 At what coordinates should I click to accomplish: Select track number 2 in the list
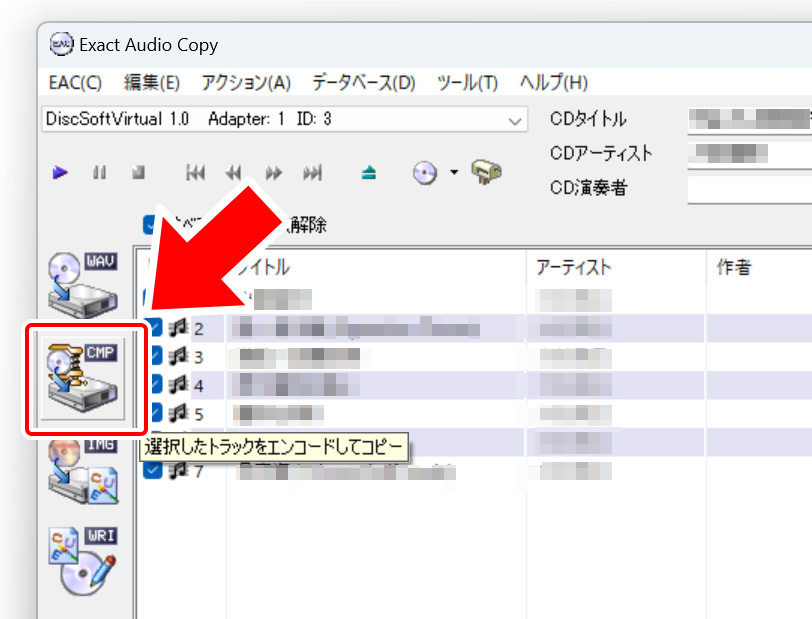coord(199,329)
